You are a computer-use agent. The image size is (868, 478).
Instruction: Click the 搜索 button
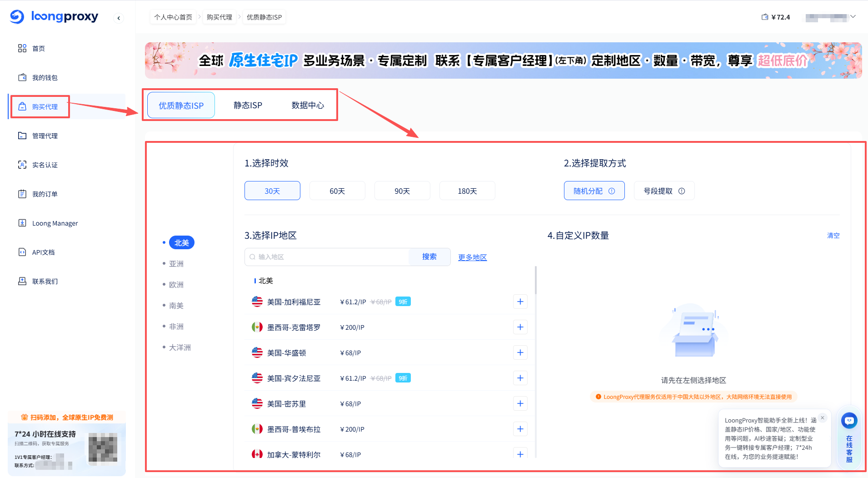coord(429,257)
